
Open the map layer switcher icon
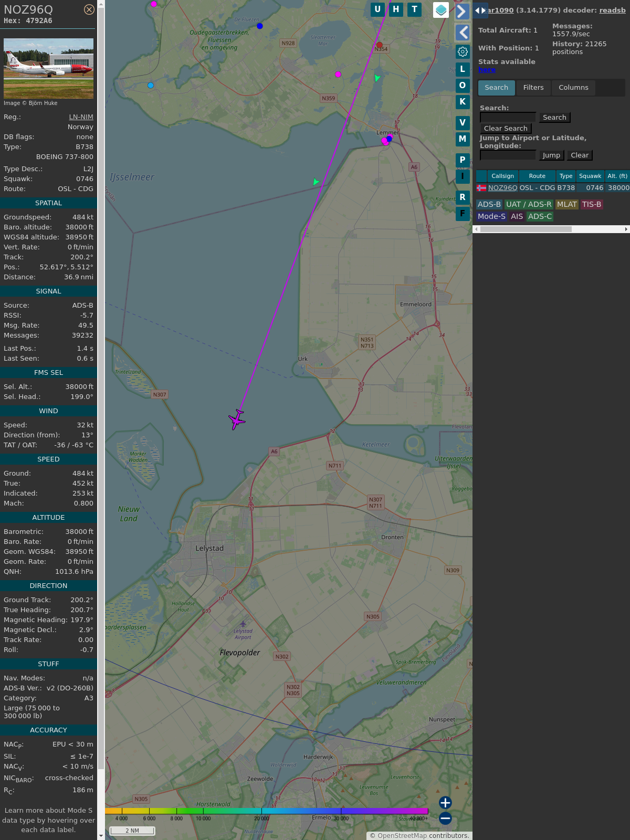tap(441, 10)
